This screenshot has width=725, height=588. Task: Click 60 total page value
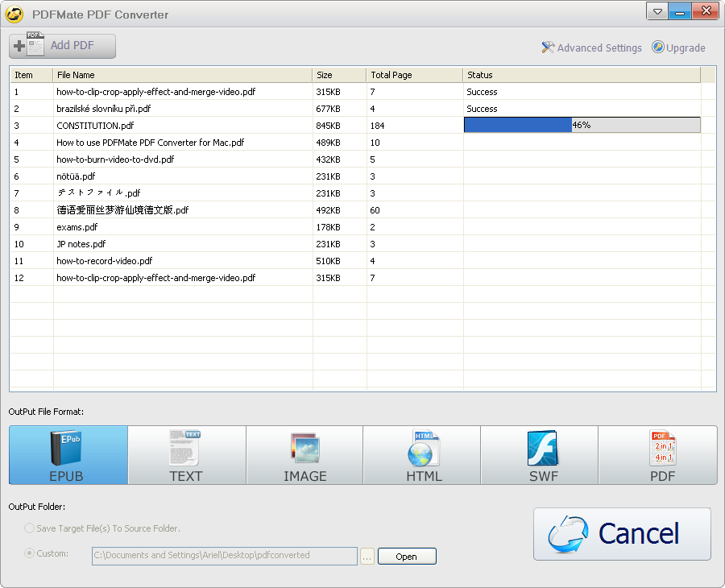coord(375,210)
